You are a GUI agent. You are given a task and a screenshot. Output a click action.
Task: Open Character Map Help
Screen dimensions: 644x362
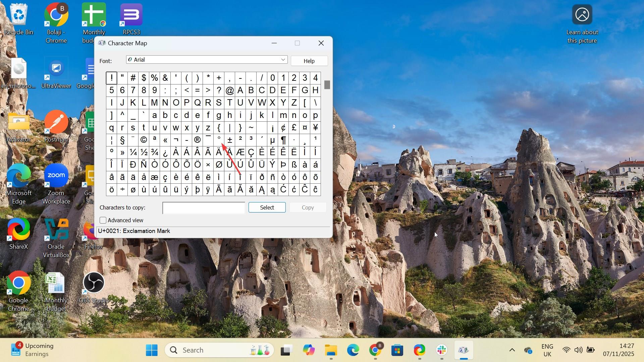click(309, 61)
